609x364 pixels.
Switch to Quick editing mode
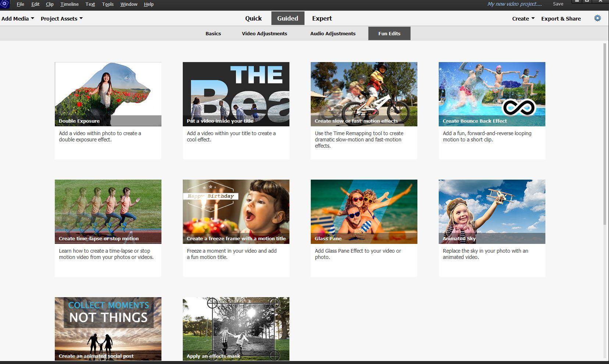pos(253,18)
